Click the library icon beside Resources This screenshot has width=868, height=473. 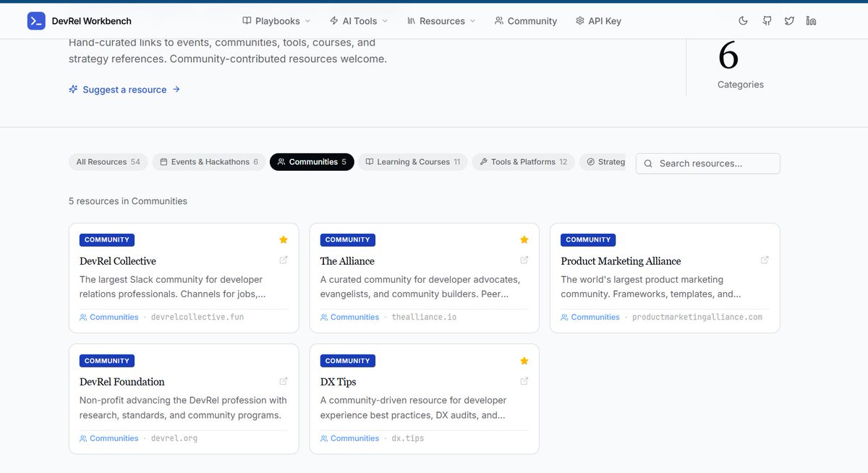(x=412, y=21)
